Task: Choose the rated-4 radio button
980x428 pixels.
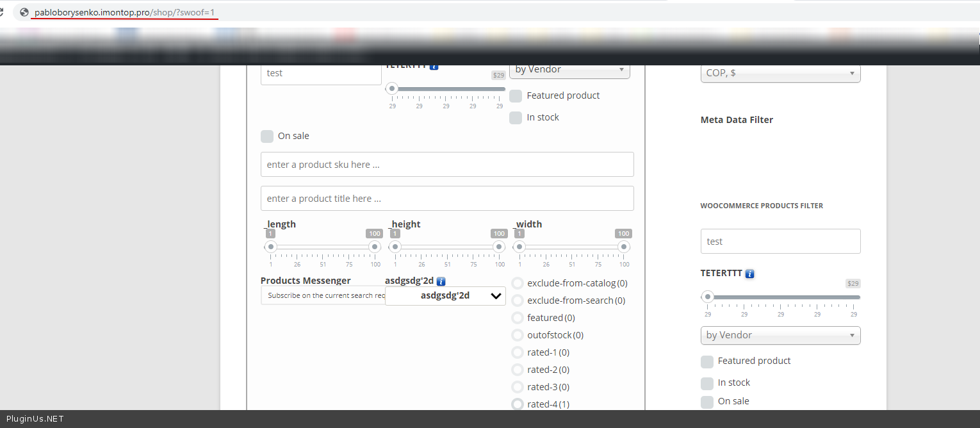Action: [x=518, y=404]
